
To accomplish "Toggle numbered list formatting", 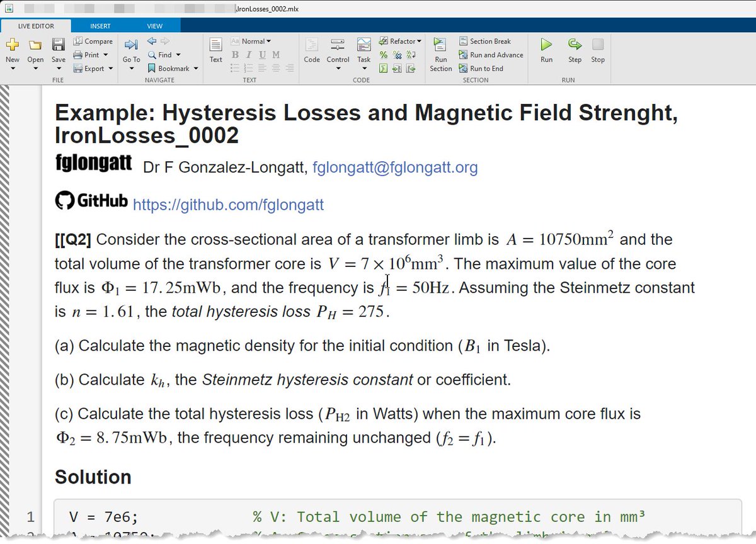I will coord(248,69).
